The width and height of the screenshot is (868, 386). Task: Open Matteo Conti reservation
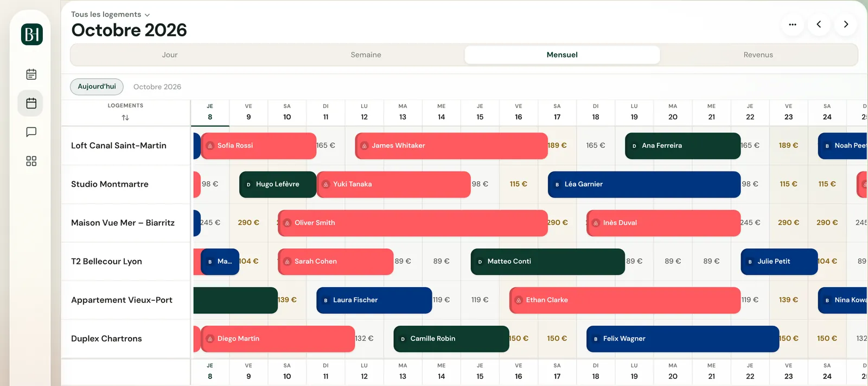tap(548, 262)
